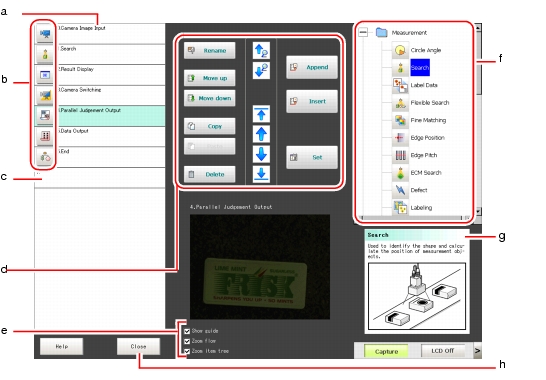Image resolution: width=546 pixels, height=380 pixels.
Task: Click Delete button
Action: [x=210, y=174]
